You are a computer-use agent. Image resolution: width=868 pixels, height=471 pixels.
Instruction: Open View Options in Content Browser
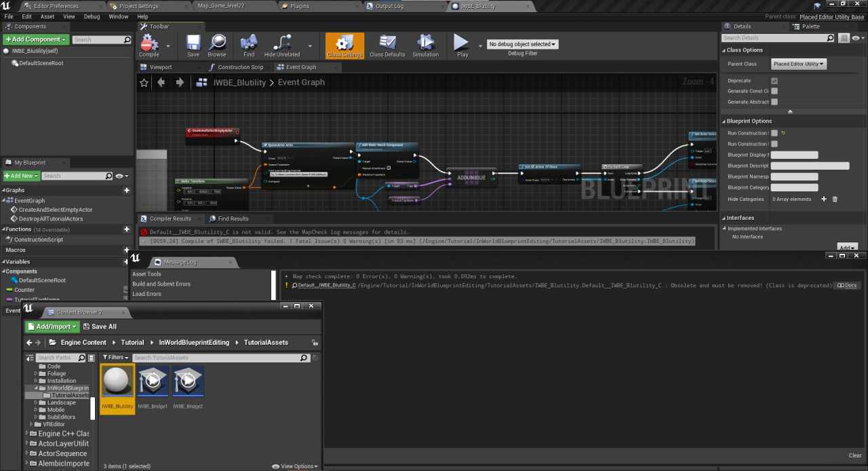pos(295,466)
